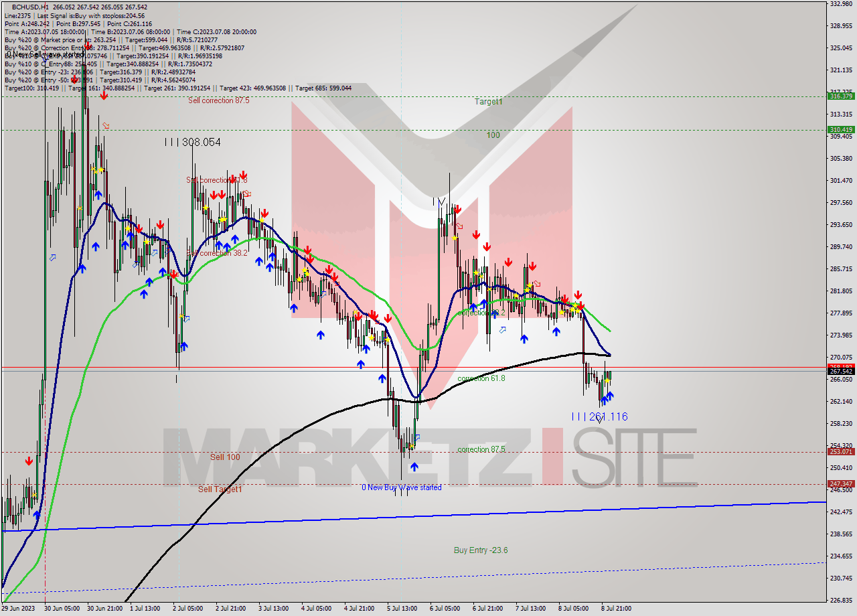This screenshot has height=616, width=857.
Task: Click the '29 Jun 2023' date label
Action: (17, 609)
